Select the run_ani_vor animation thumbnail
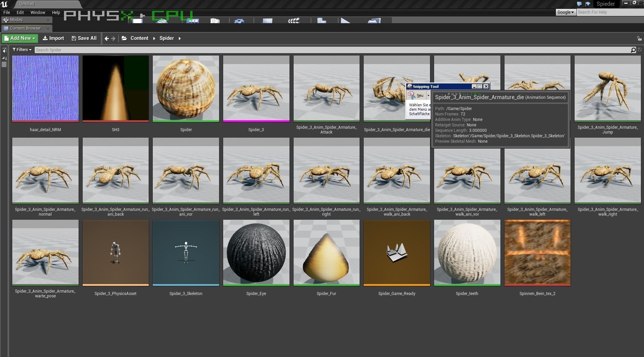644x357 pixels. coord(186,171)
